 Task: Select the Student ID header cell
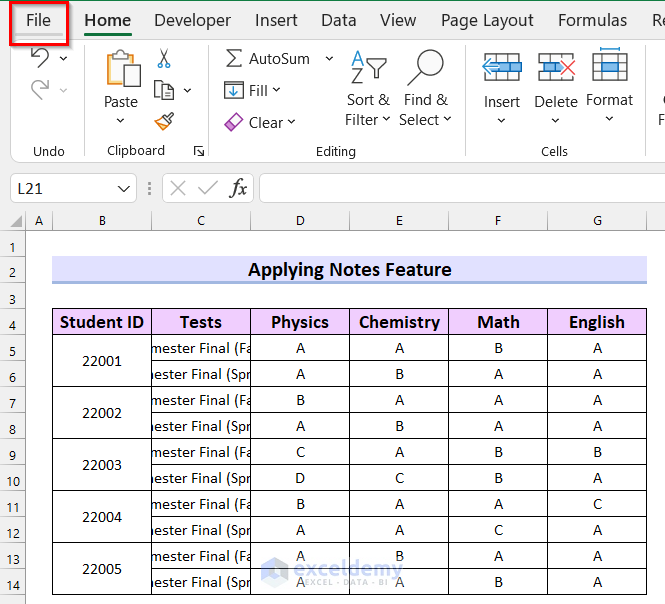102,322
